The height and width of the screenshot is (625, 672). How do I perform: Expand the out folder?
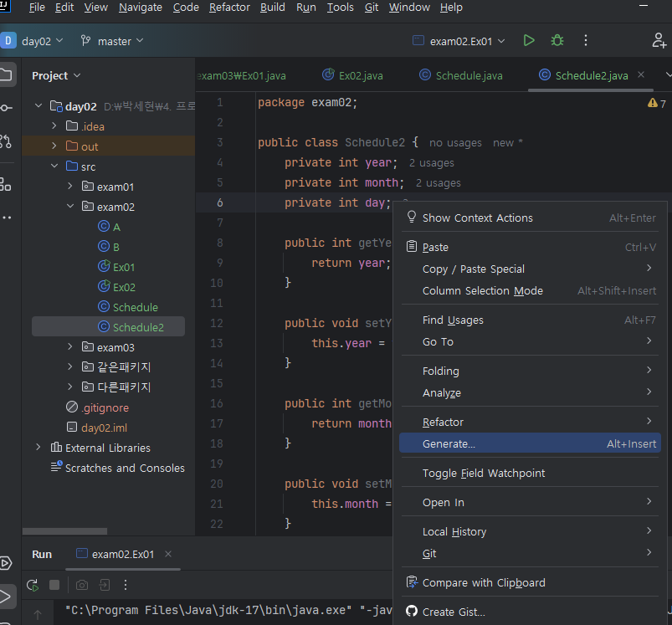click(54, 146)
